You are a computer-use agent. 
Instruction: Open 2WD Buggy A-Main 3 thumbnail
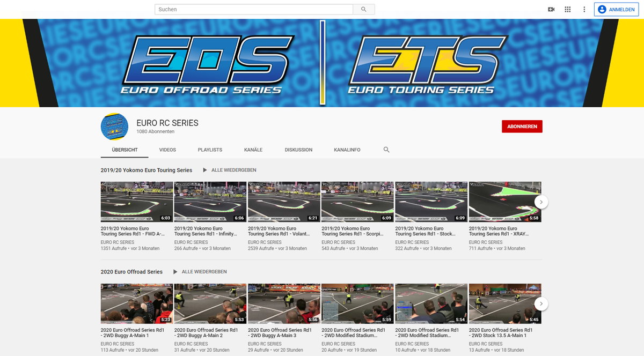coord(284,303)
